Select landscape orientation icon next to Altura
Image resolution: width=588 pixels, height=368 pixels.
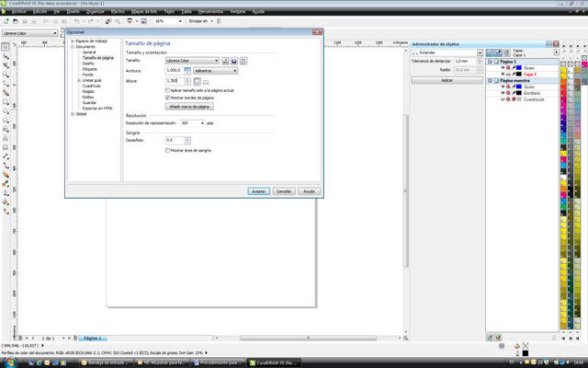[206, 81]
